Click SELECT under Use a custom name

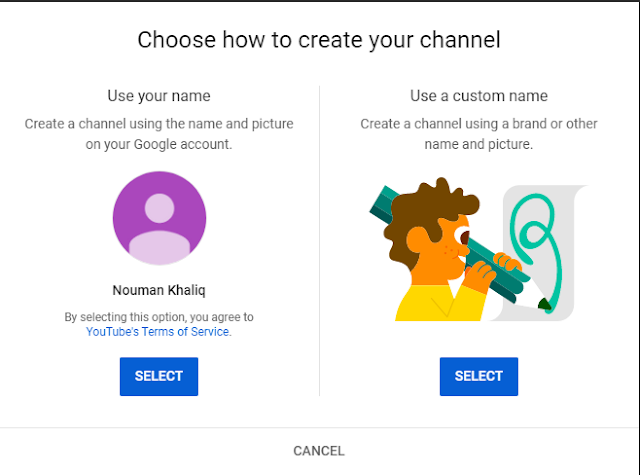coord(479,376)
